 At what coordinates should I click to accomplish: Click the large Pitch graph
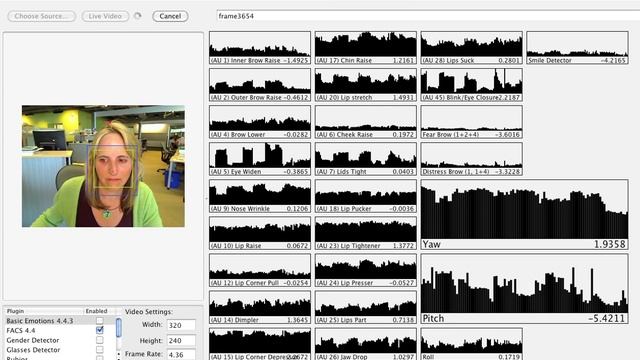pyautogui.click(x=524, y=289)
